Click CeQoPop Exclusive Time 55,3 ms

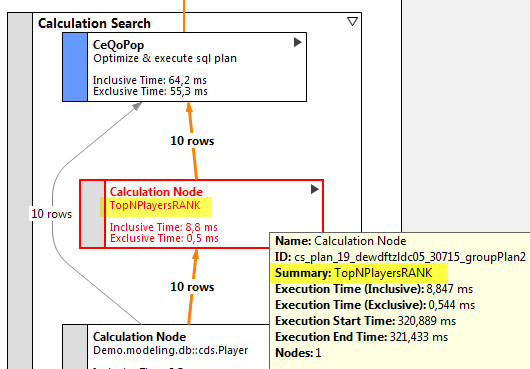(x=150, y=91)
